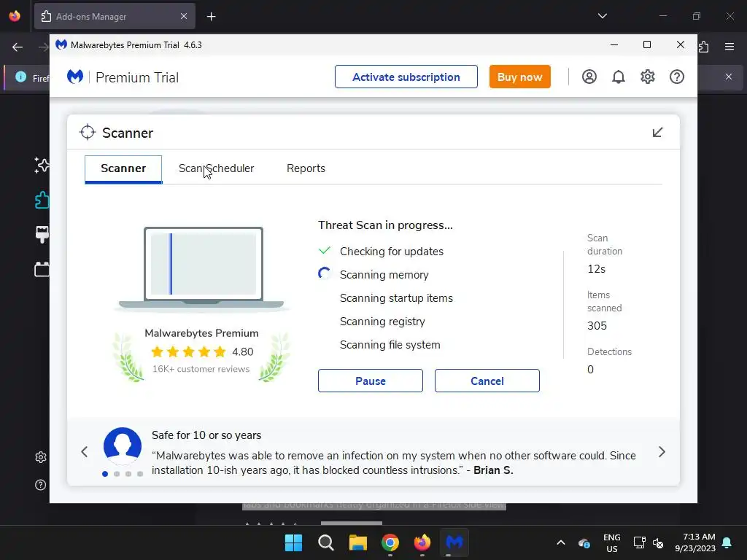Image resolution: width=747 pixels, height=560 pixels.
Task: Open the Windows Start menu
Action: pyautogui.click(x=293, y=542)
